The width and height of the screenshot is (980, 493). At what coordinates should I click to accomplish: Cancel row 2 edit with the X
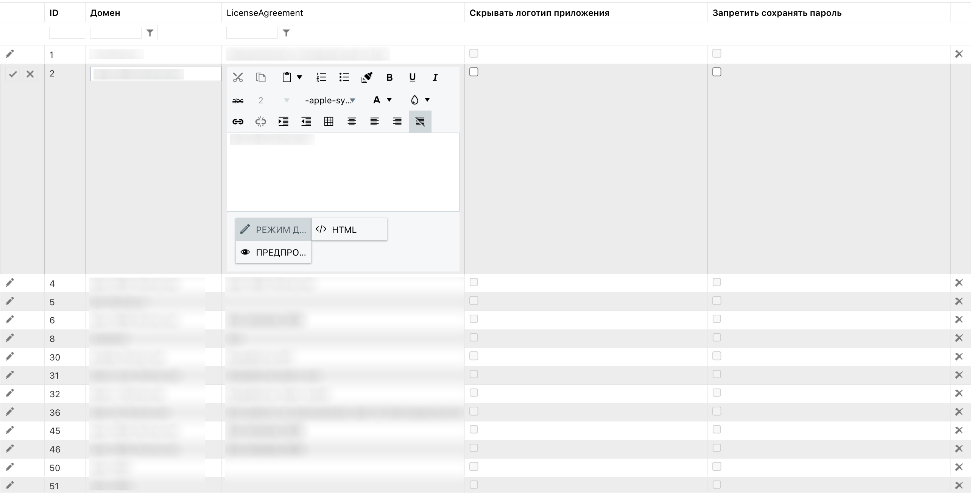(x=30, y=74)
